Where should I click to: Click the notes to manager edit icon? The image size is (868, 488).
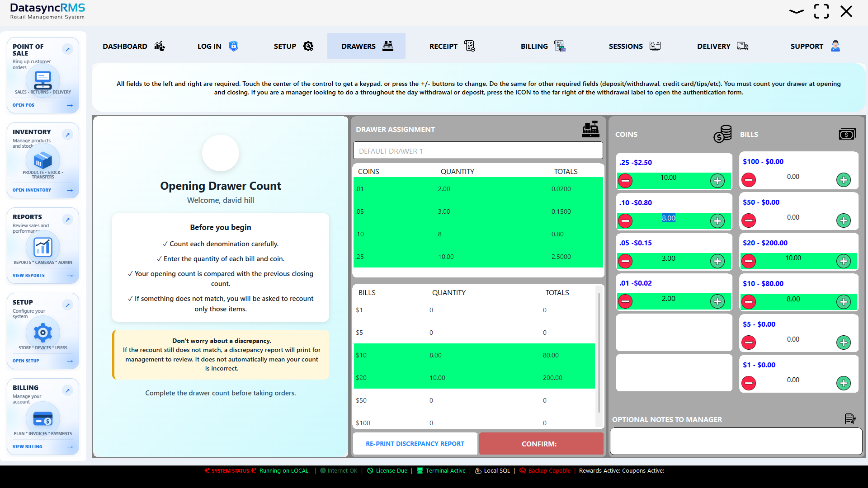click(850, 419)
